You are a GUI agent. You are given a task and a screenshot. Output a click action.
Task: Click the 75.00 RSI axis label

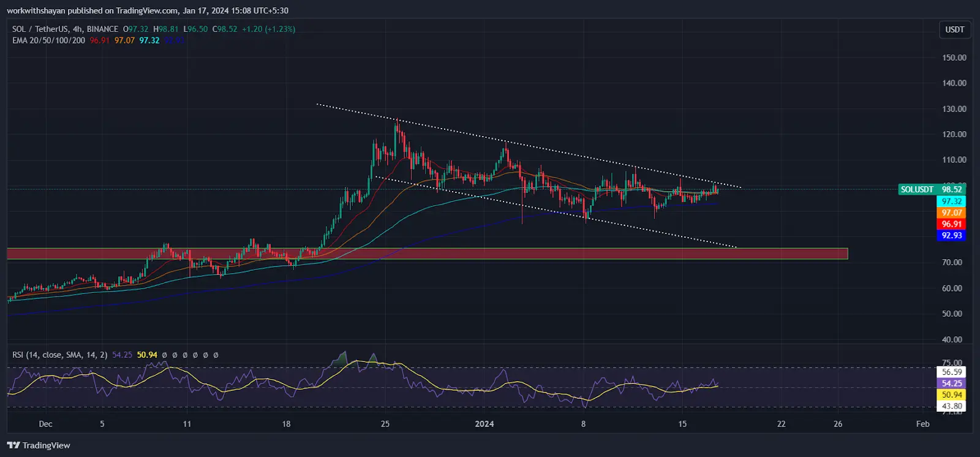(952, 363)
